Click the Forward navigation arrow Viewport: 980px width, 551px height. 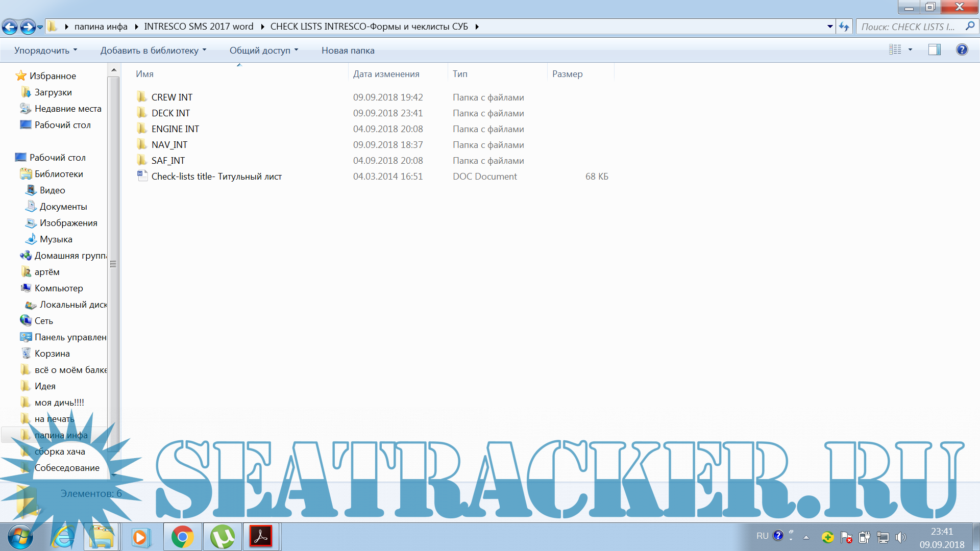tap(28, 27)
